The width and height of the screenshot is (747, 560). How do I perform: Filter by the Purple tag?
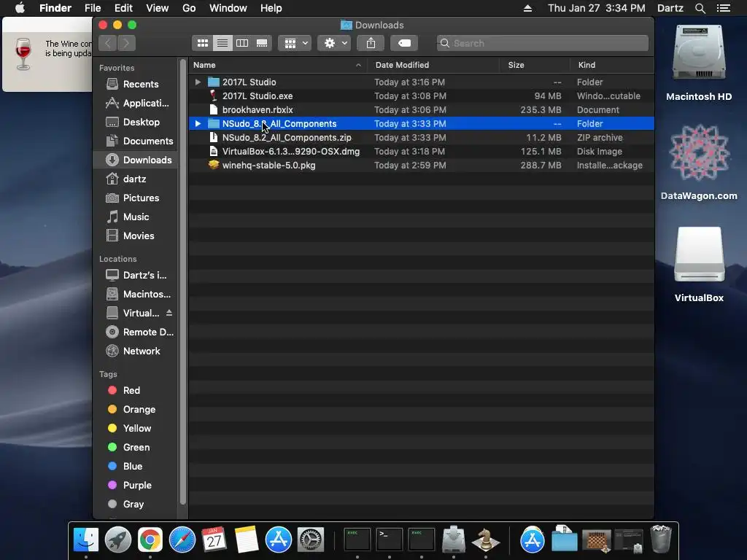pyautogui.click(x=135, y=485)
